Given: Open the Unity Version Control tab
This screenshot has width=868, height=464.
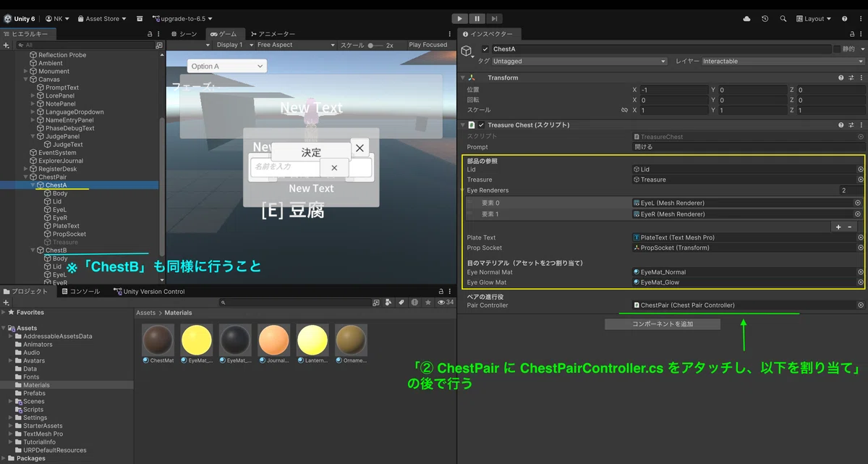Looking at the screenshot, I should tap(149, 292).
